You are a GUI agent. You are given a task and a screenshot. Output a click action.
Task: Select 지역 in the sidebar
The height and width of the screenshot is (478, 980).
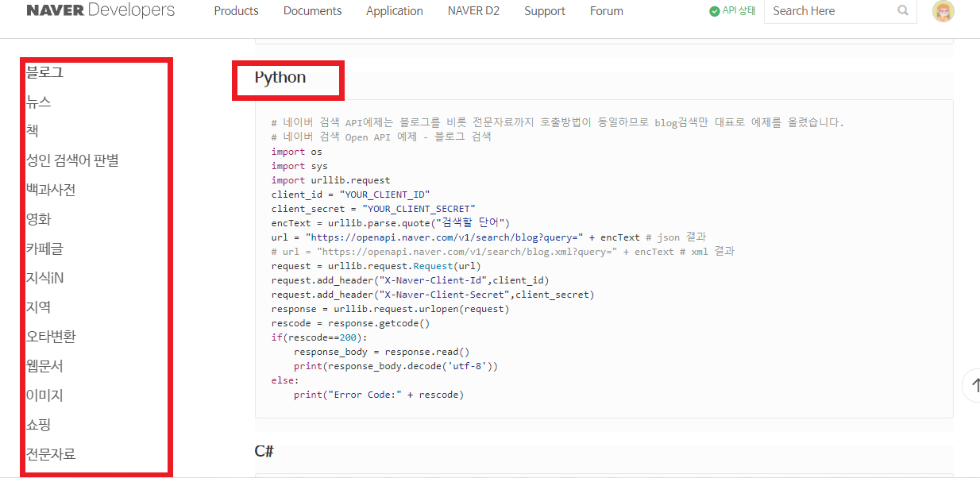click(38, 307)
